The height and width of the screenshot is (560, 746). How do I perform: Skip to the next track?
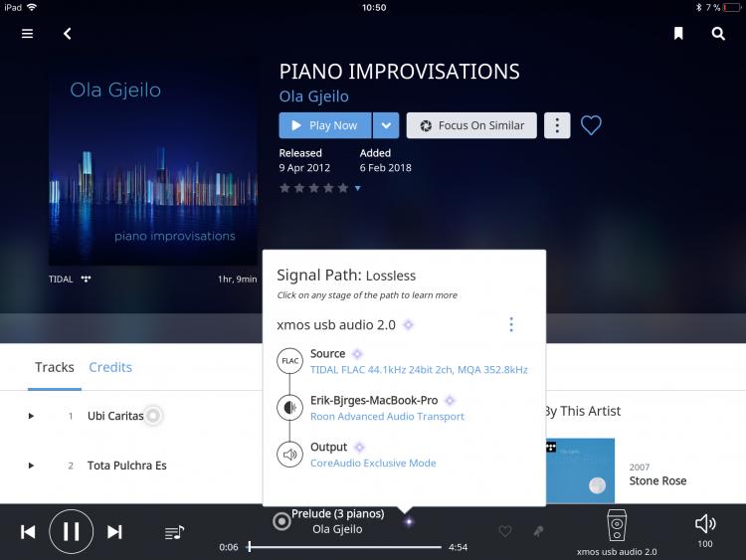coord(114,532)
